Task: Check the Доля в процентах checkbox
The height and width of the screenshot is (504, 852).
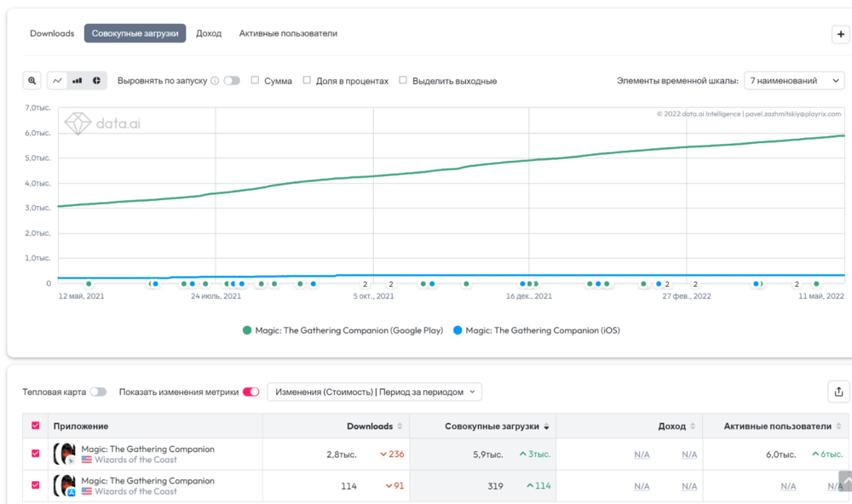Action: pos(308,81)
